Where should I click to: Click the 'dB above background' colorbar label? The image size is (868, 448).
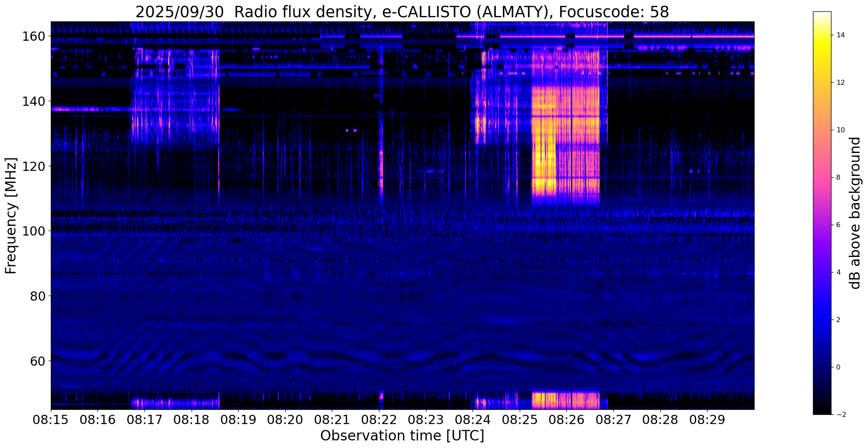point(855,213)
